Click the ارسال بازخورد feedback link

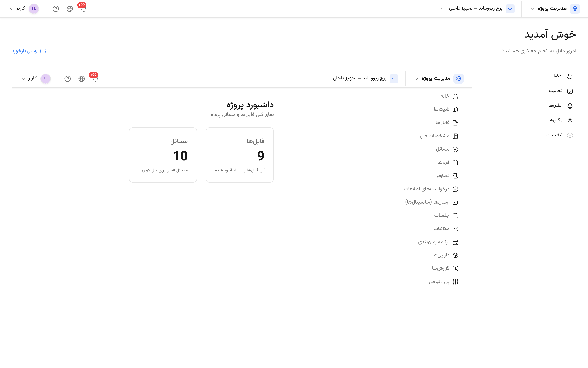[x=29, y=51]
